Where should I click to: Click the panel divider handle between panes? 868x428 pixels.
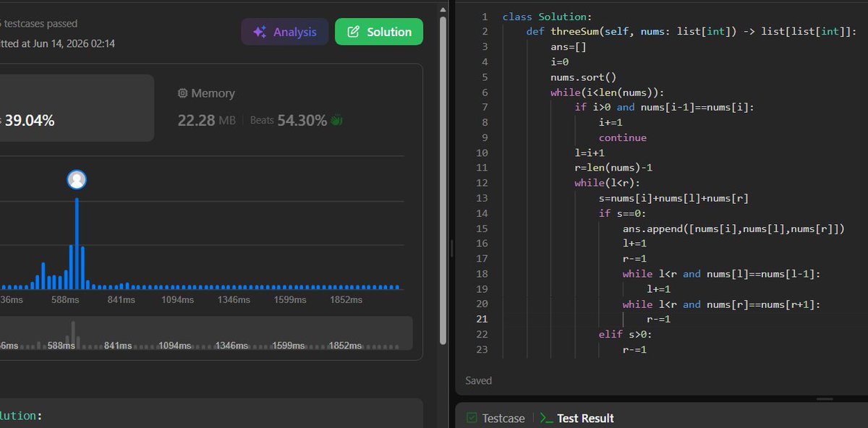[x=451, y=249]
